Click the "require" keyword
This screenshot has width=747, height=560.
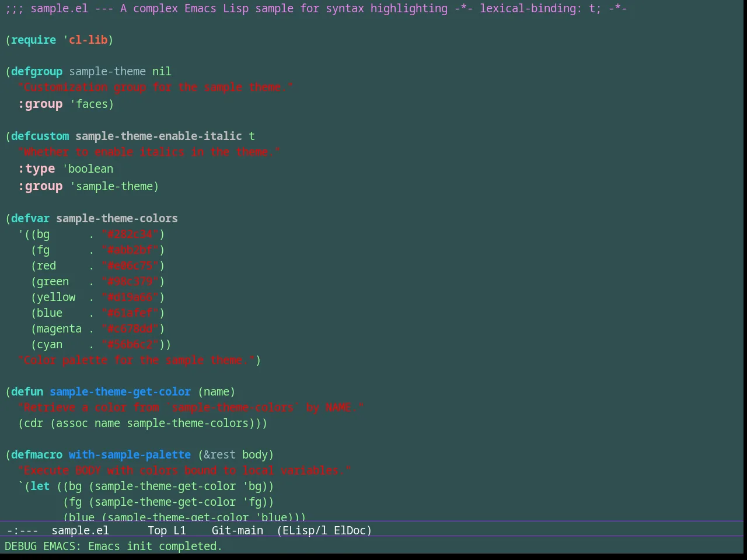pyautogui.click(x=33, y=40)
